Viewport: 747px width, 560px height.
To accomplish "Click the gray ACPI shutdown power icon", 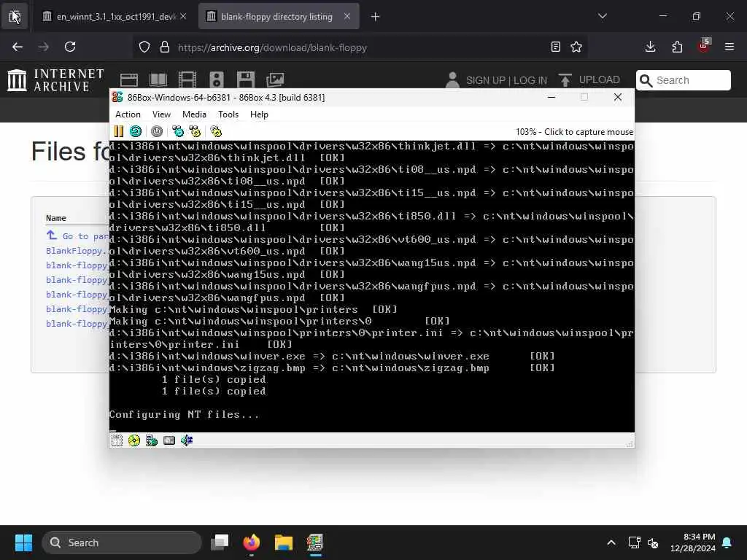I will [x=157, y=131].
